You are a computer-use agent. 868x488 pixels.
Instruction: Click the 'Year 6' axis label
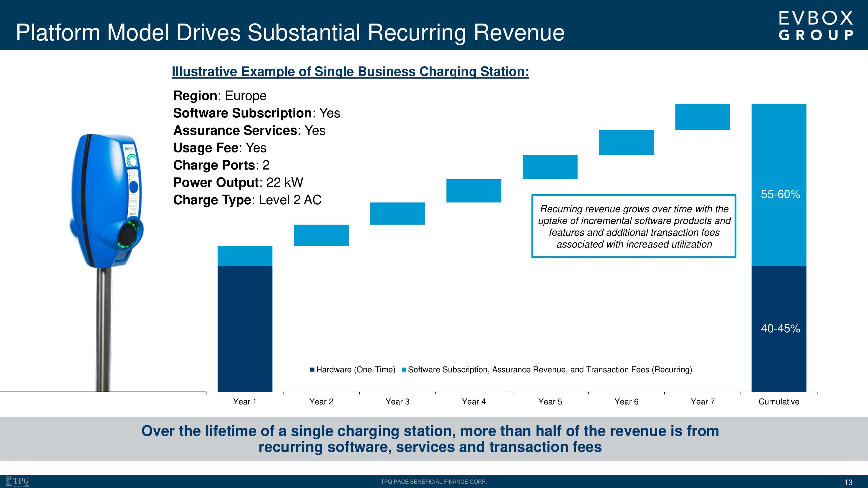coord(626,402)
